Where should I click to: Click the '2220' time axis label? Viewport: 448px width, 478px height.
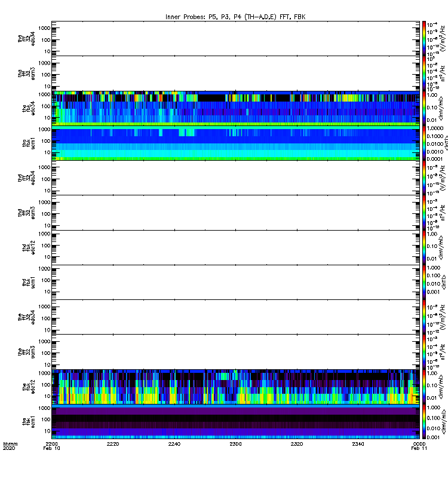point(113,444)
